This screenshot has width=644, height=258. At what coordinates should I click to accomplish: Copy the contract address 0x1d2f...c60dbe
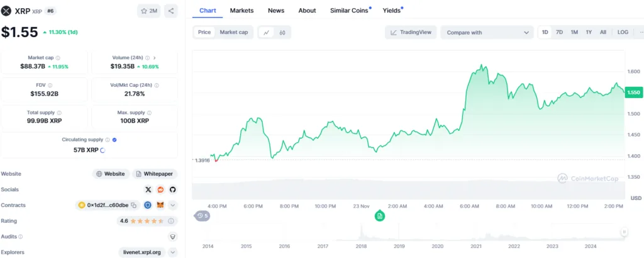click(x=133, y=205)
